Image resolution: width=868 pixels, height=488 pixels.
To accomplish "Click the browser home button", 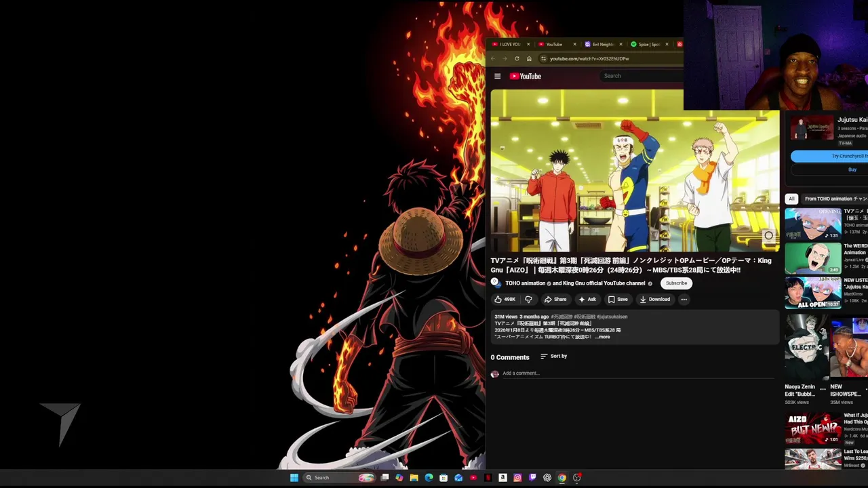I will click(x=529, y=58).
